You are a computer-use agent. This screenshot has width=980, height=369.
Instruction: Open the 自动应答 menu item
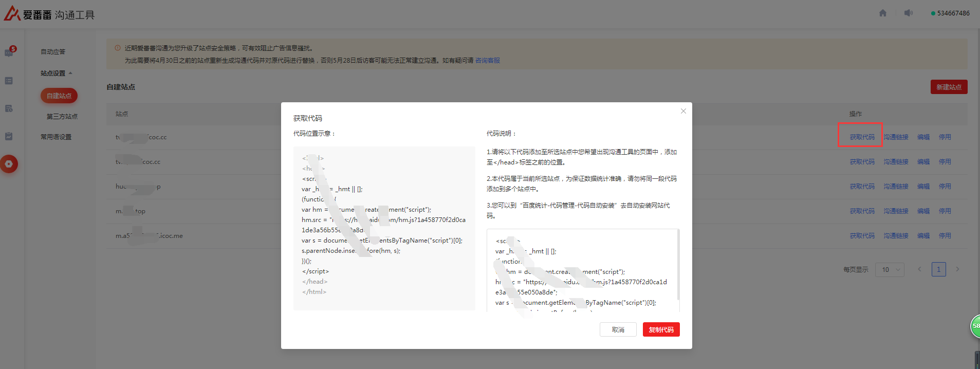(53, 52)
